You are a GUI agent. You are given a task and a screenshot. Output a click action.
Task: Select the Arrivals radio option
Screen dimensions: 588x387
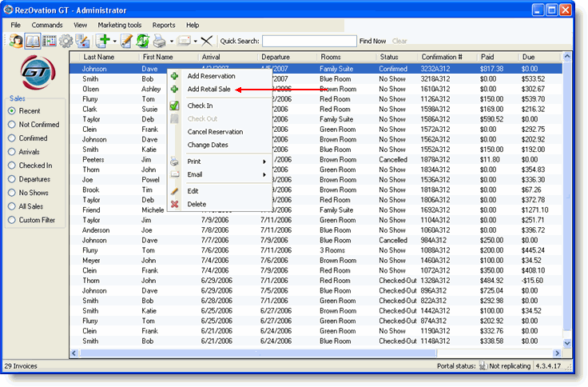tap(24, 152)
